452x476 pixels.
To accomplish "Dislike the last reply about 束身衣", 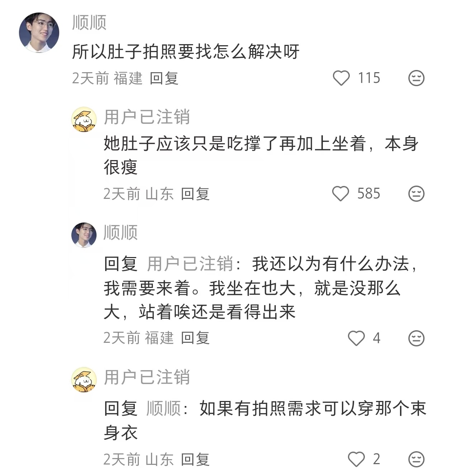I will [x=416, y=459].
